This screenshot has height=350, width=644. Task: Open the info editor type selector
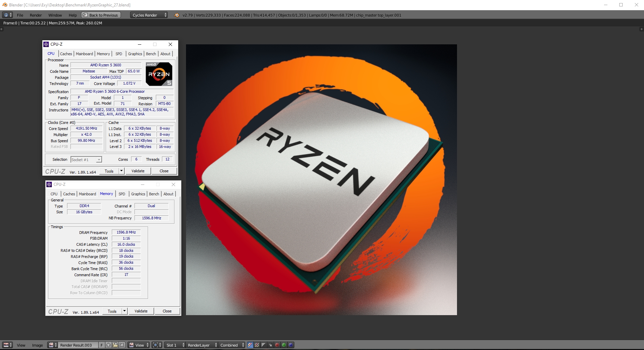(7, 15)
